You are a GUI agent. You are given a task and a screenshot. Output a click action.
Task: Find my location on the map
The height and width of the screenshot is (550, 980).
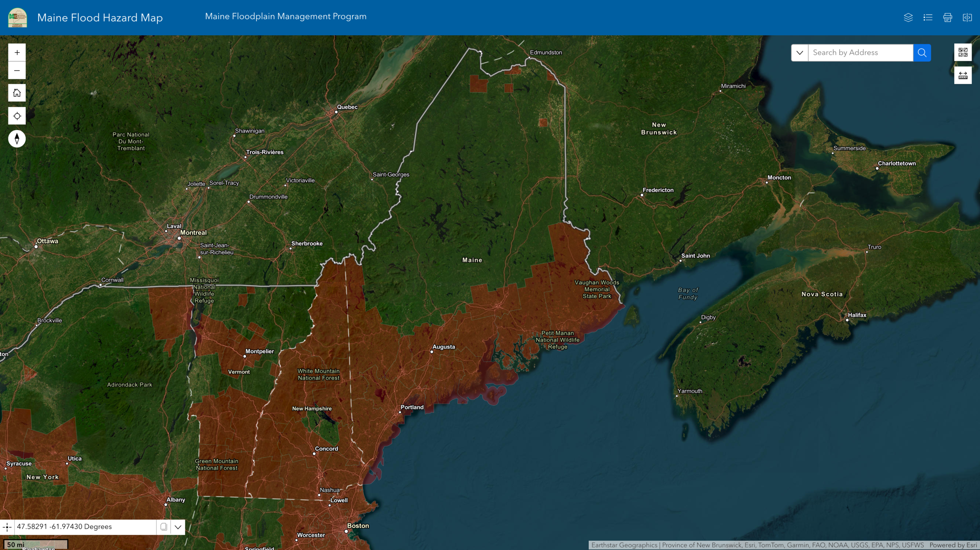[x=17, y=116]
